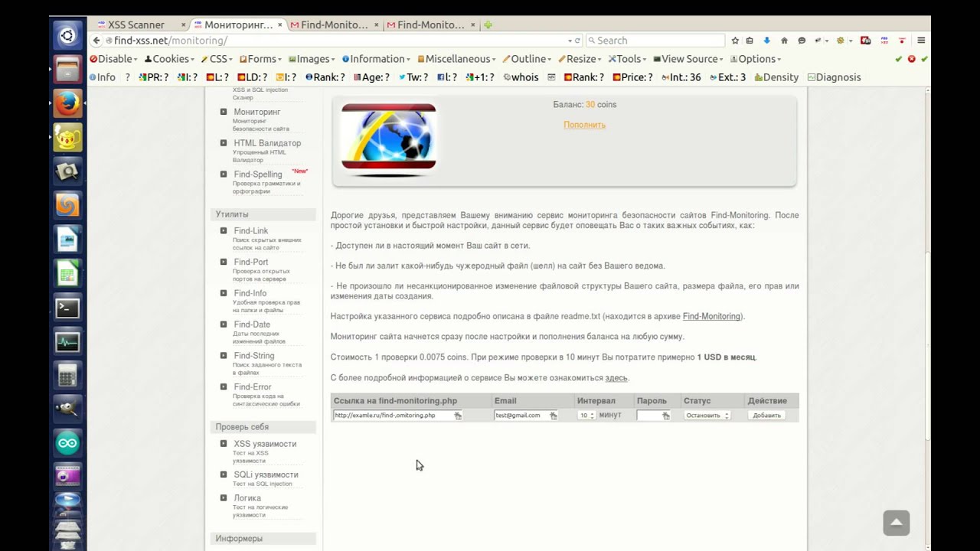Launch Firefox from the dock
The image size is (980, 551).
pos(67,103)
